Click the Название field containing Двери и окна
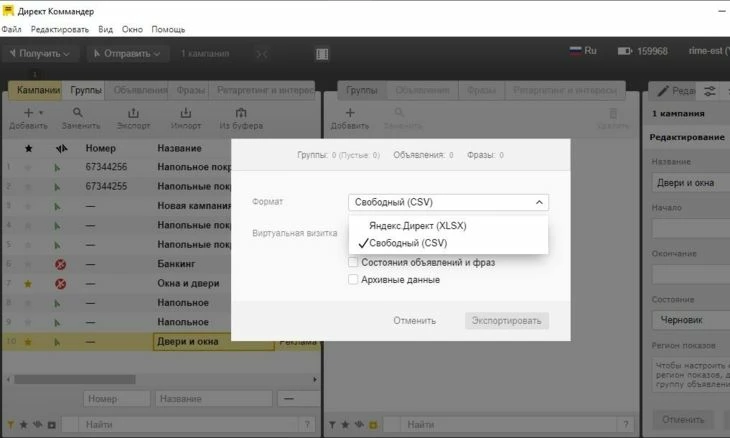The width and height of the screenshot is (730, 438). (691, 183)
